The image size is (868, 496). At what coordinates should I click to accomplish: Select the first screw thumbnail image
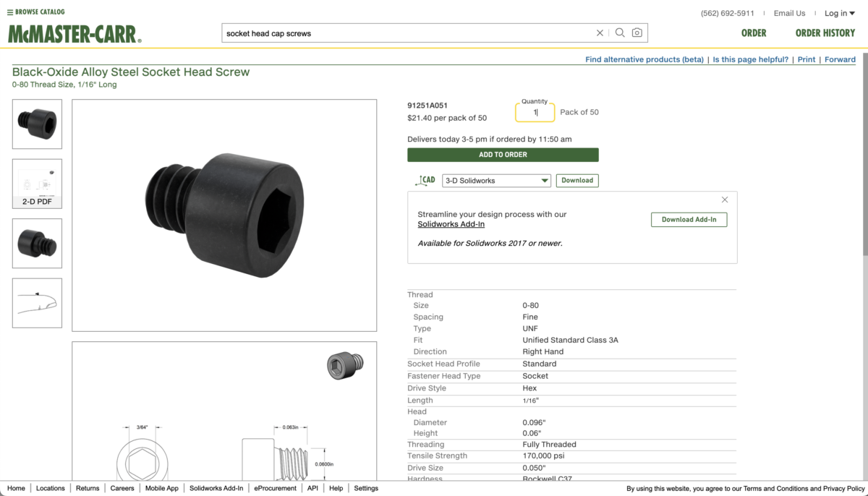click(x=37, y=124)
